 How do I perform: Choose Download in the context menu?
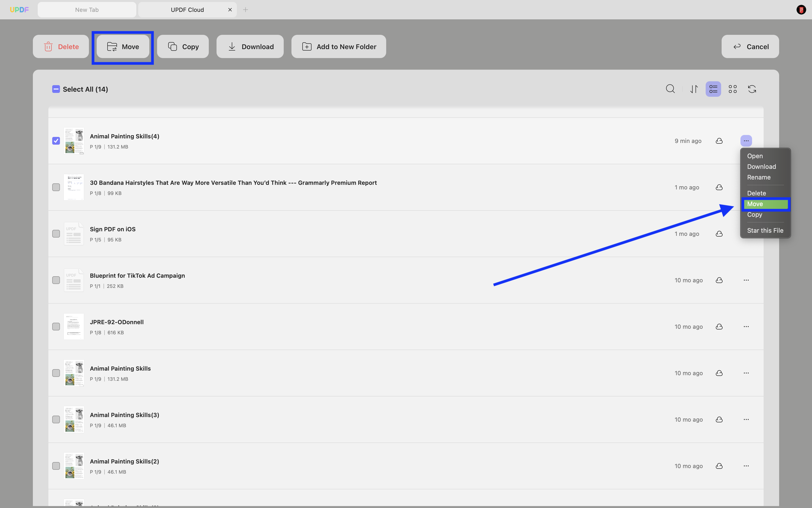pyautogui.click(x=765, y=167)
